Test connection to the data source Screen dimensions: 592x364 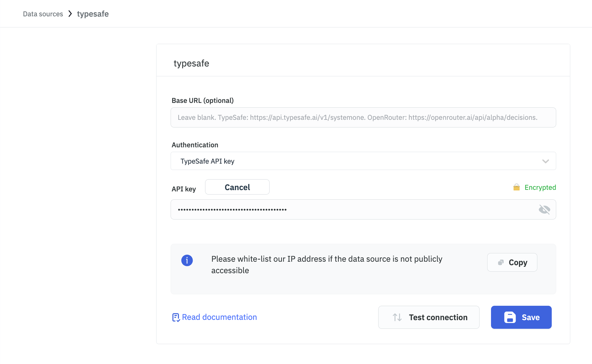coord(429,317)
